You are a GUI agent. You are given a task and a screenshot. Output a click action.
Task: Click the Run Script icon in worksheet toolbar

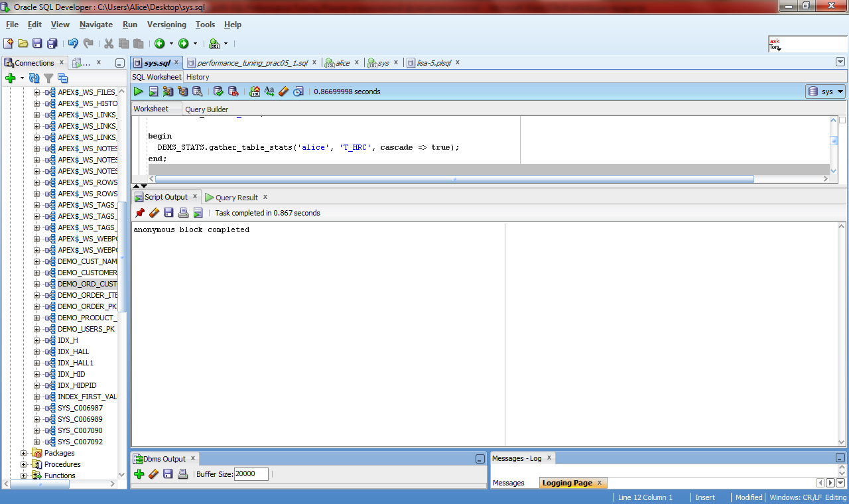(x=153, y=92)
